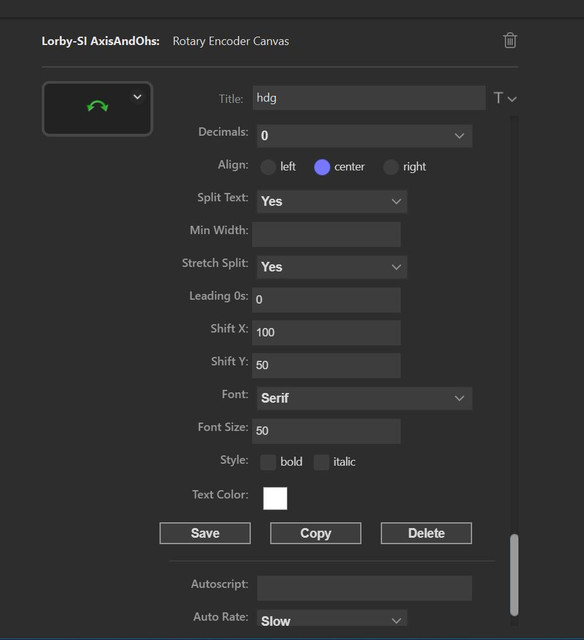Screen dimensions: 584x640
Task: Select right alignment radio button
Action: (391, 167)
